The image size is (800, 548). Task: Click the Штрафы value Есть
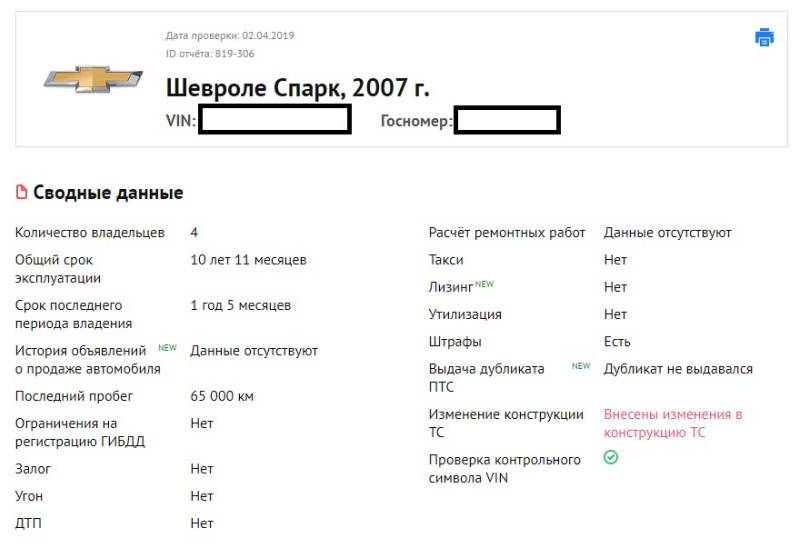(617, 341)
